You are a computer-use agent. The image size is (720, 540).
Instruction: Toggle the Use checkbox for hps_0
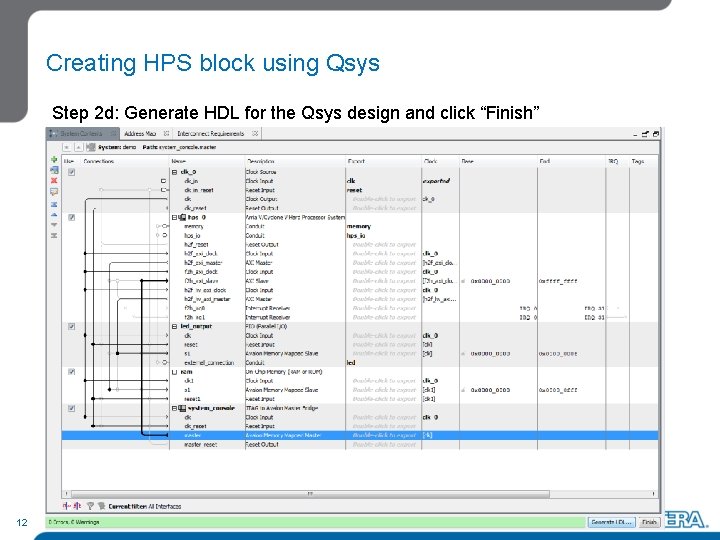tap(72, 218)
